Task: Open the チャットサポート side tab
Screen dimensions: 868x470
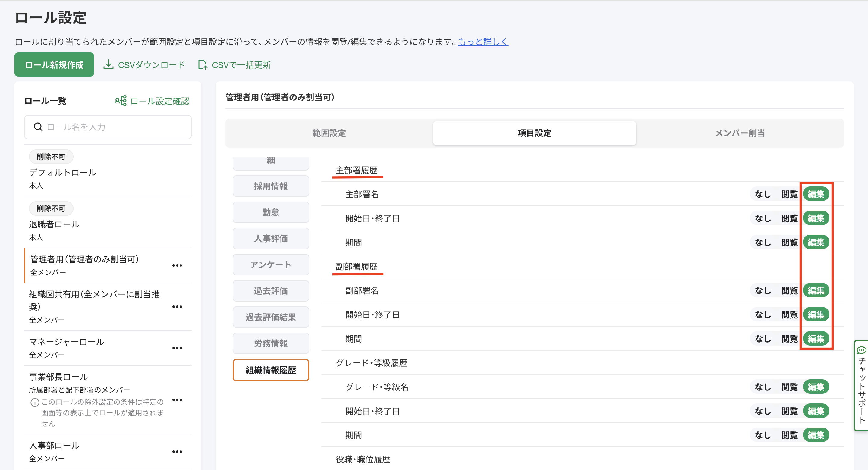Action: [x=861, y=385]
